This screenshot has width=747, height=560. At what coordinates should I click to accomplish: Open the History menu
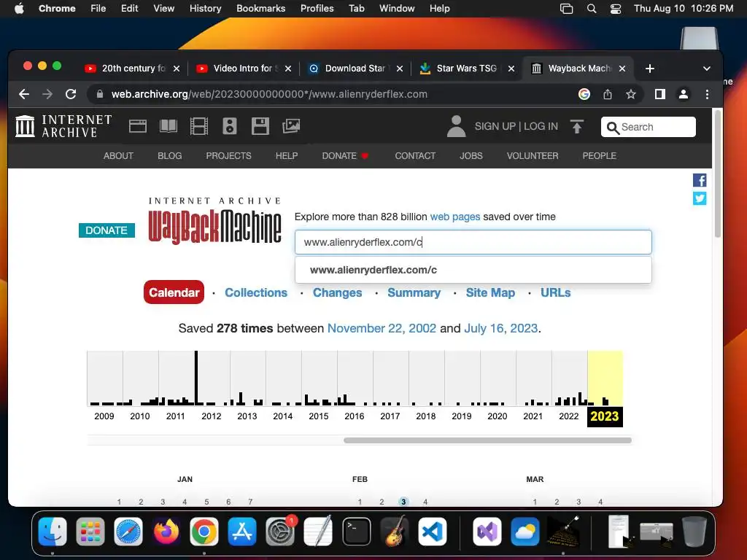click(x=205, y=9)
